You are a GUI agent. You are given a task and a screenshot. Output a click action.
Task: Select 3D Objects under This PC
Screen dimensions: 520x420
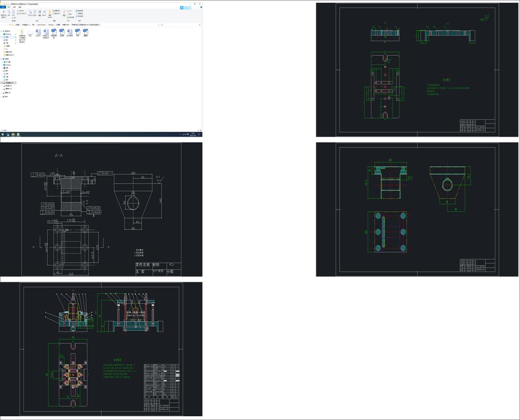point(8,62)
